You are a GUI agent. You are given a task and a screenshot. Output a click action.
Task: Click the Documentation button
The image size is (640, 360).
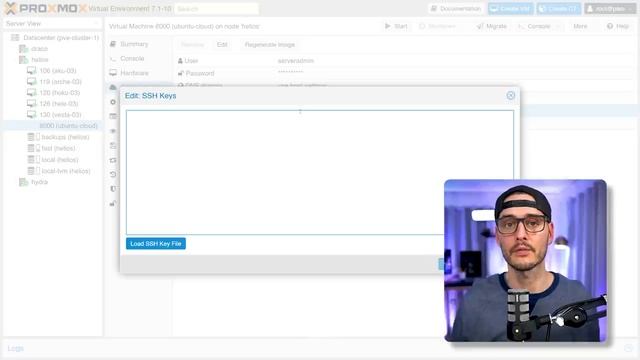click(x=456, y=9)
